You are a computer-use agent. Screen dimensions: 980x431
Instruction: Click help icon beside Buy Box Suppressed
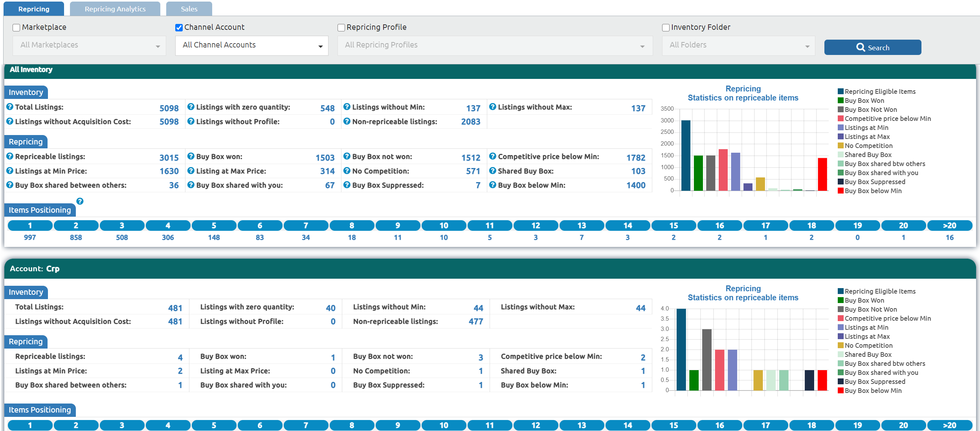[x=347, y=185]
